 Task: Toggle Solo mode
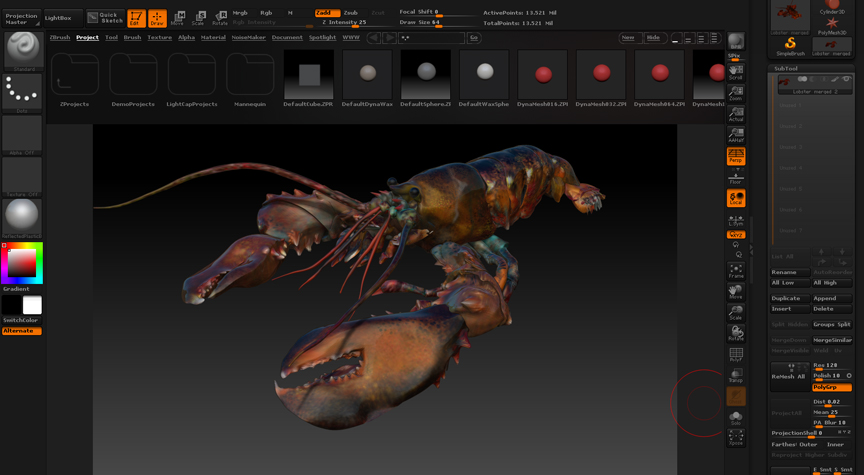736,417
